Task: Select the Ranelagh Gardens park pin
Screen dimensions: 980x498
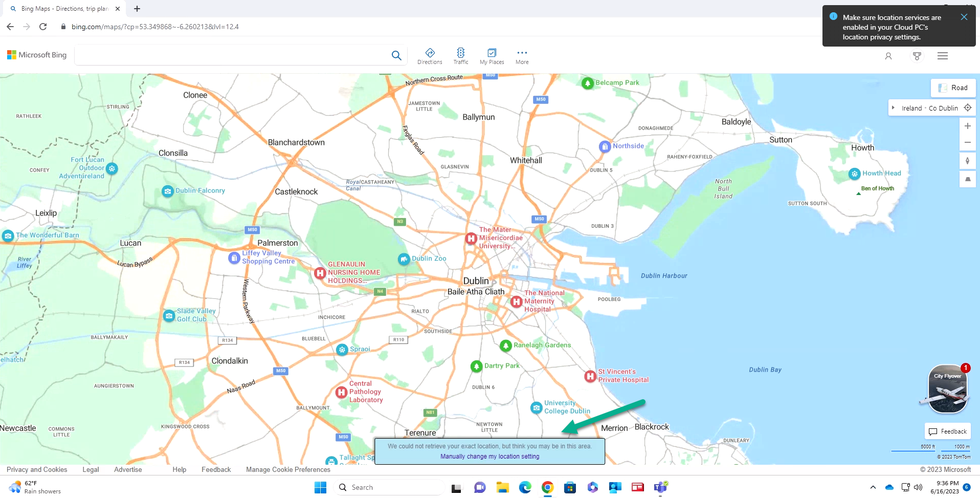Action: 506,346
